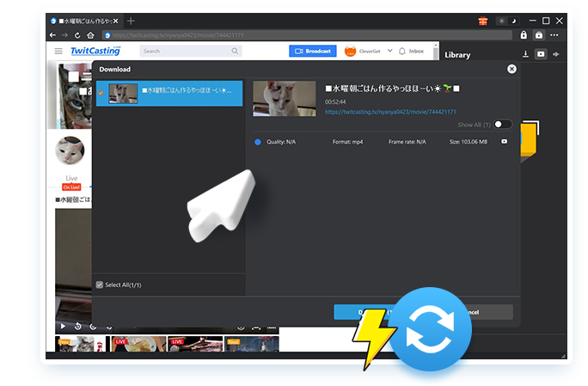Click the blue Broadcast button
588x386 pixels.
coord(313,51)
